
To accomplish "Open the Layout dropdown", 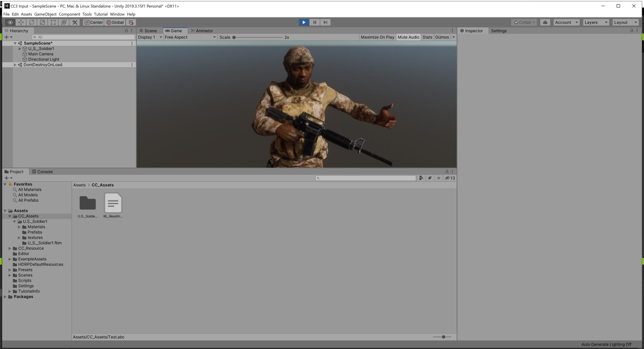I will [x=625, y=22].
